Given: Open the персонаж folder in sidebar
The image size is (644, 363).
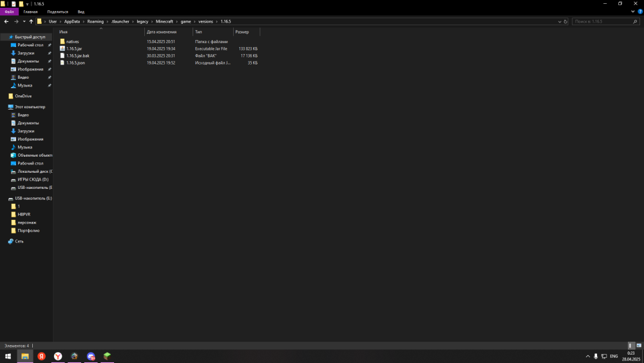Looking at the screenshot, I should [x=26, y=222].
